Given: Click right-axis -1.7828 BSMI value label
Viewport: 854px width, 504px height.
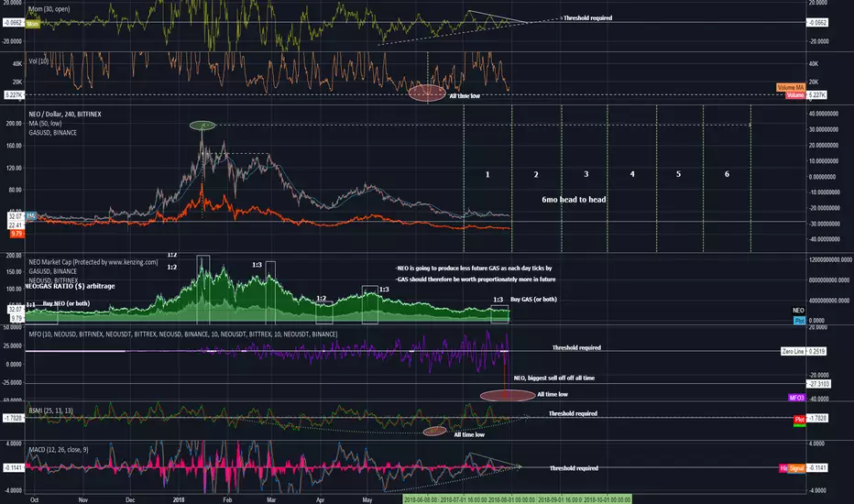Looking at the screenshot, I should (x=816, y=419).
